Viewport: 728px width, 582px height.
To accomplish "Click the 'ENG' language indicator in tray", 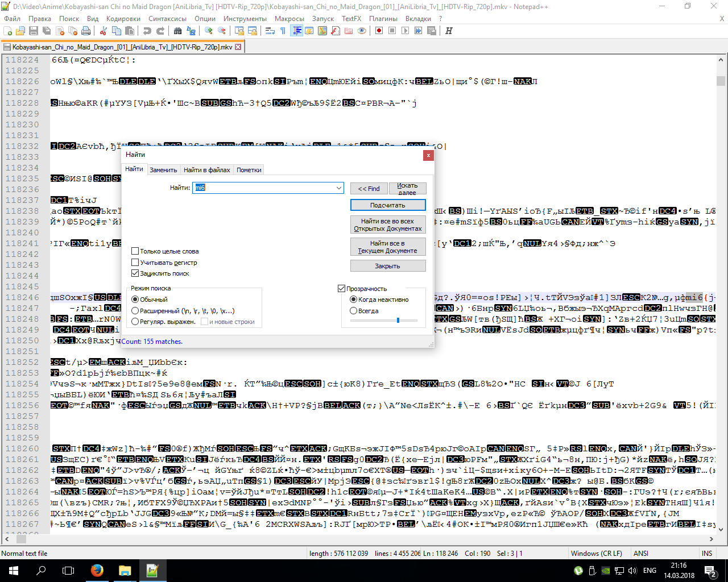I will (650, 571).
